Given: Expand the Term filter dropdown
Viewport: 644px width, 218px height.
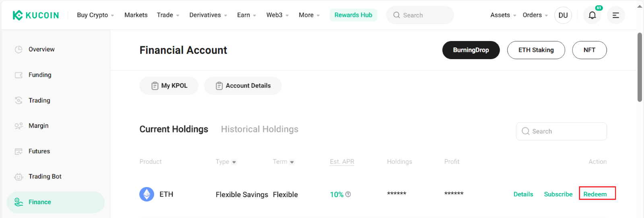Looking at the screenshot, I should pos(284,162).
